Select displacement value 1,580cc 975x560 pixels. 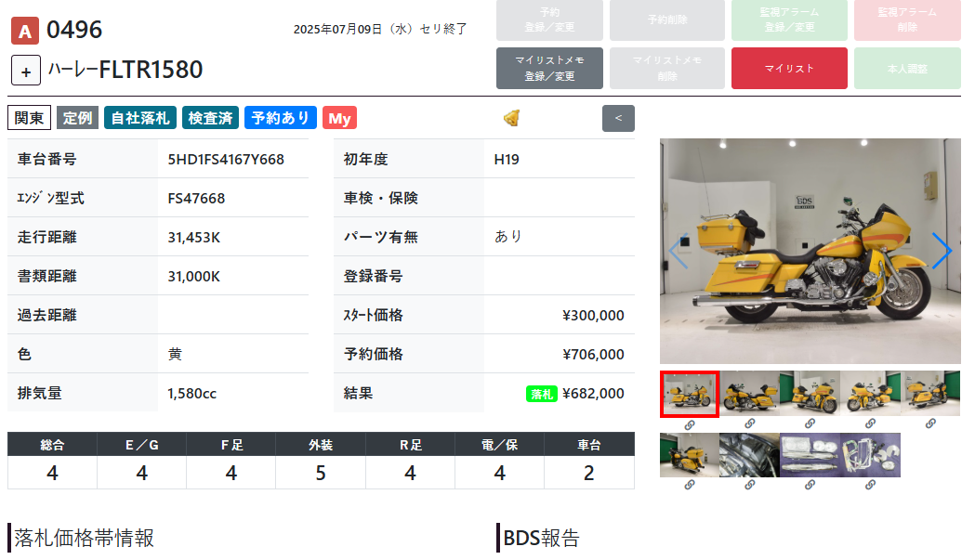coord(192,394)
